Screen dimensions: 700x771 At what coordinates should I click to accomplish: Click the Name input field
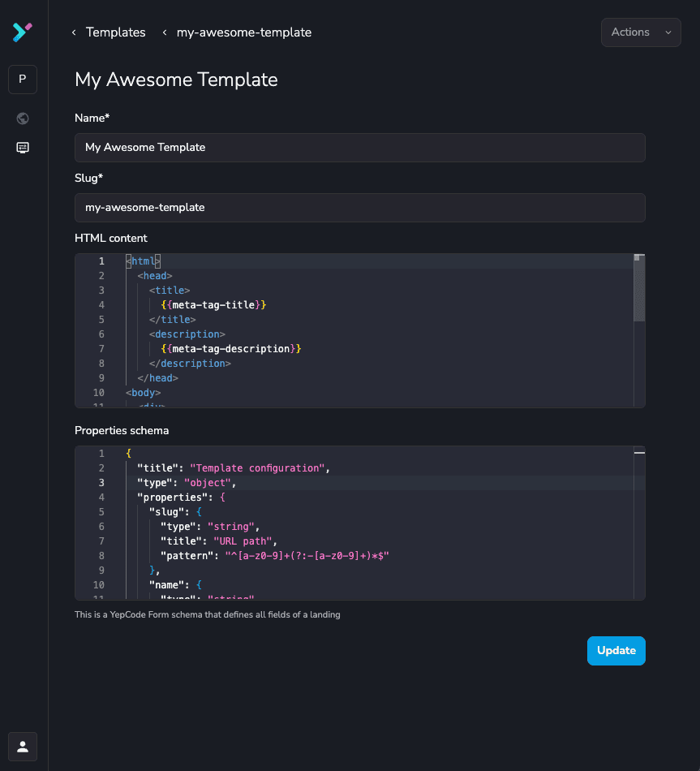pyautogui.click(x=360, y=148)
